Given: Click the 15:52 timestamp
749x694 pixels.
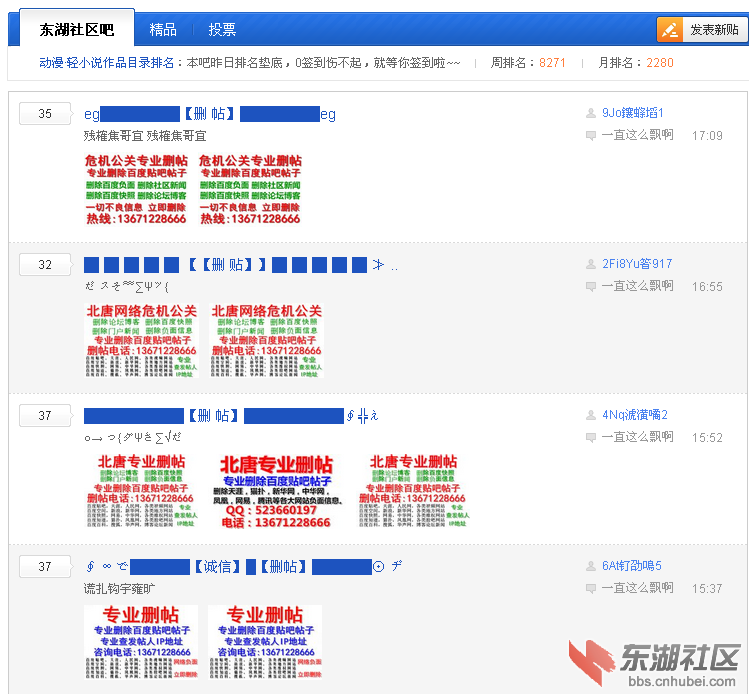Looking at the screenshot, I should click(707, 438).
